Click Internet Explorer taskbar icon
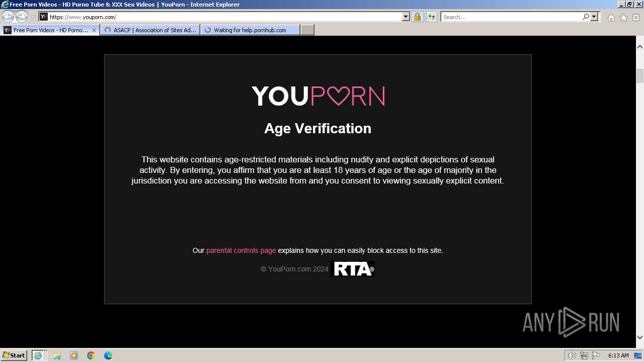This screenshot has width=644, height=362. coord(39,355)
